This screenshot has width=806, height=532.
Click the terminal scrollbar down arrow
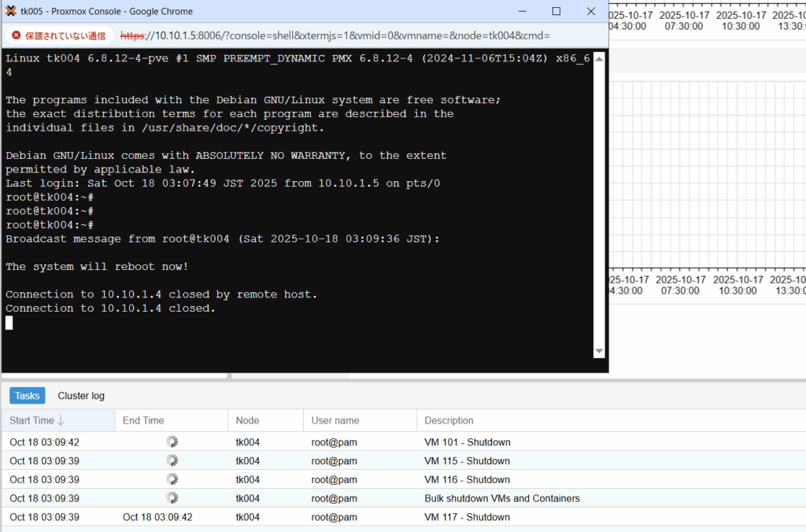[599, 351]
